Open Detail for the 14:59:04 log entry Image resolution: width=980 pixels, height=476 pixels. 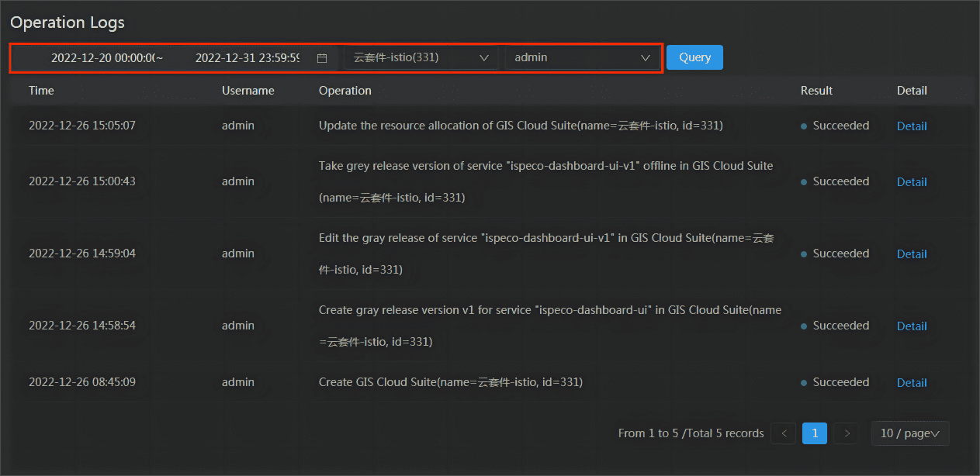(912, 254)
